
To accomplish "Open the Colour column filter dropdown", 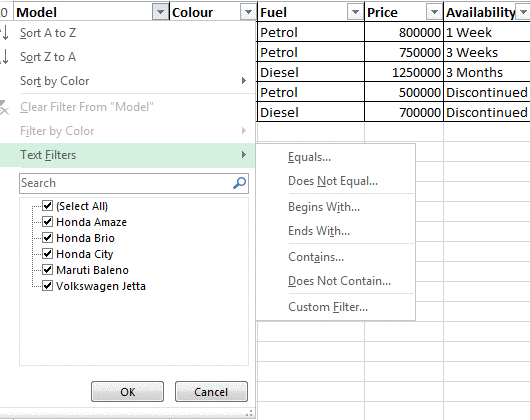I will pos(248,13).
